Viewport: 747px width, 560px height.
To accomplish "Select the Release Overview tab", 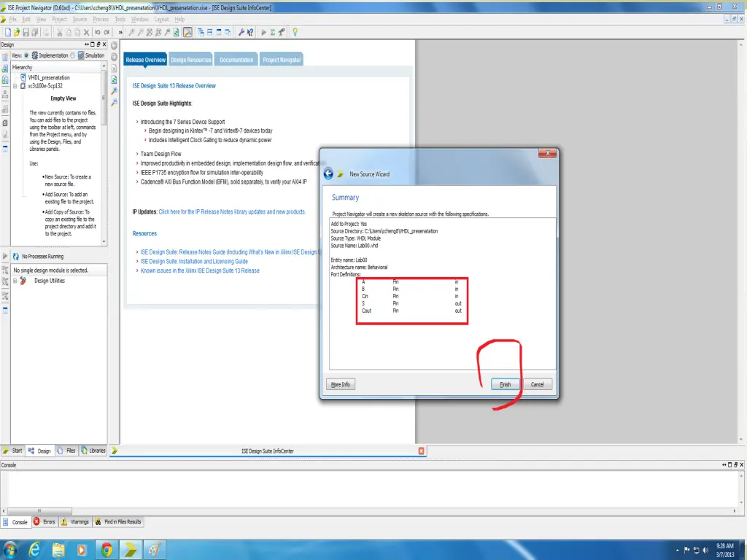I will 145,60.
